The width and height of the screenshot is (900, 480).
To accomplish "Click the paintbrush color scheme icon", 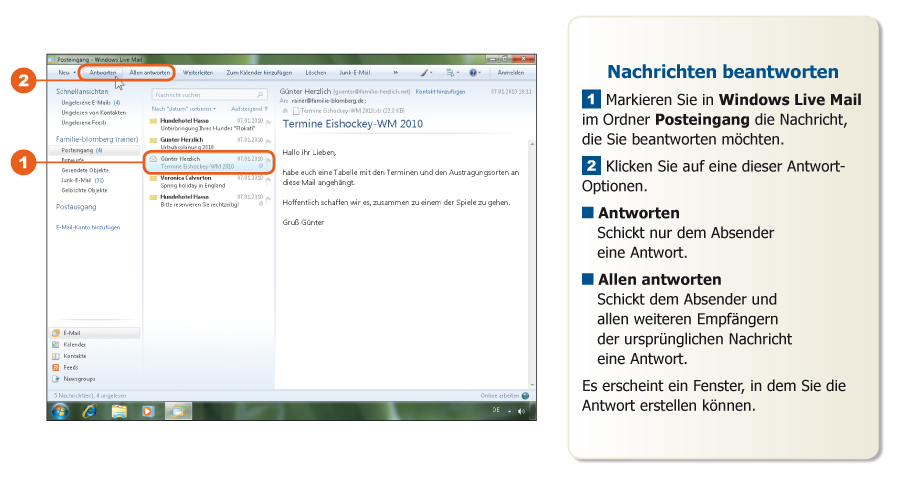I will pos(424,73).
